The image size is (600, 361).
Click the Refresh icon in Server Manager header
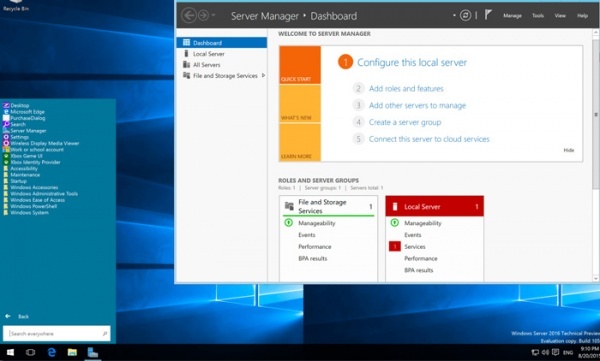[465, 15]
